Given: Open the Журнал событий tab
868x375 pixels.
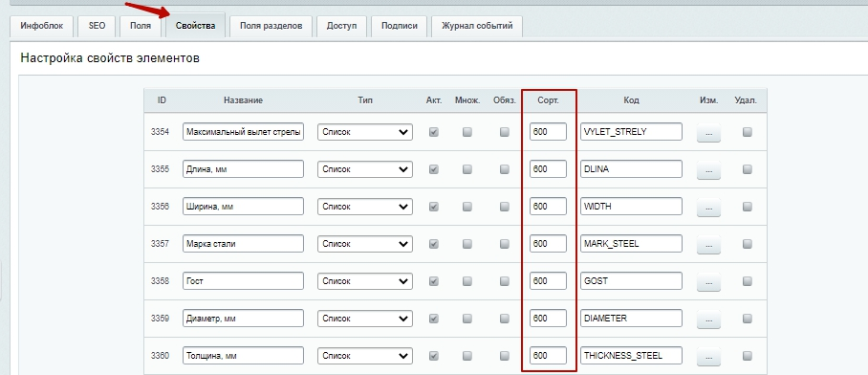Looking at the screenshot, I should click(x=477, y=26).
